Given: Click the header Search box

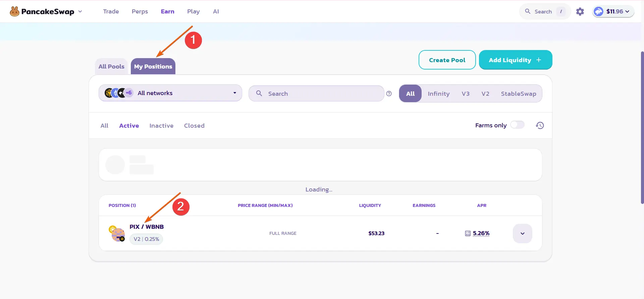Looking at the screenshot, I should tap(545, 11).
